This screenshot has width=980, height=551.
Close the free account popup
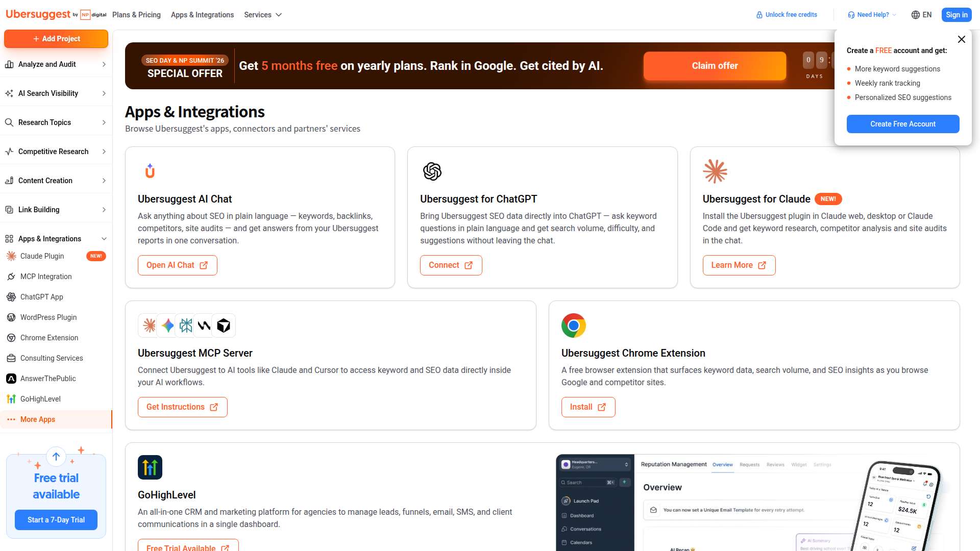tap(962, 39)
